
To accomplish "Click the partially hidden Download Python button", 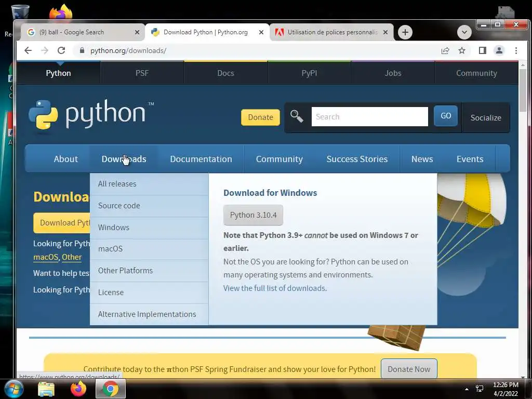I will click(x=62, y=223).
